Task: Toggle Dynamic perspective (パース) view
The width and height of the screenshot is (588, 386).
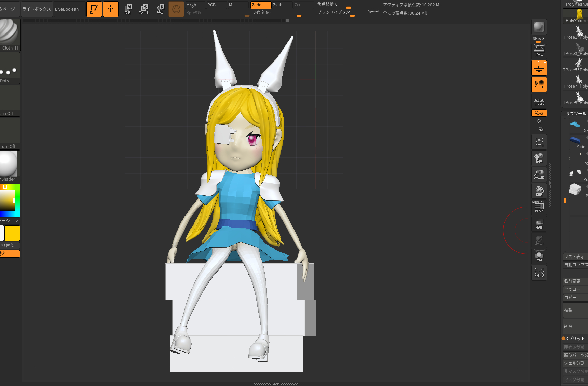Action: click(x=539, y=51)
